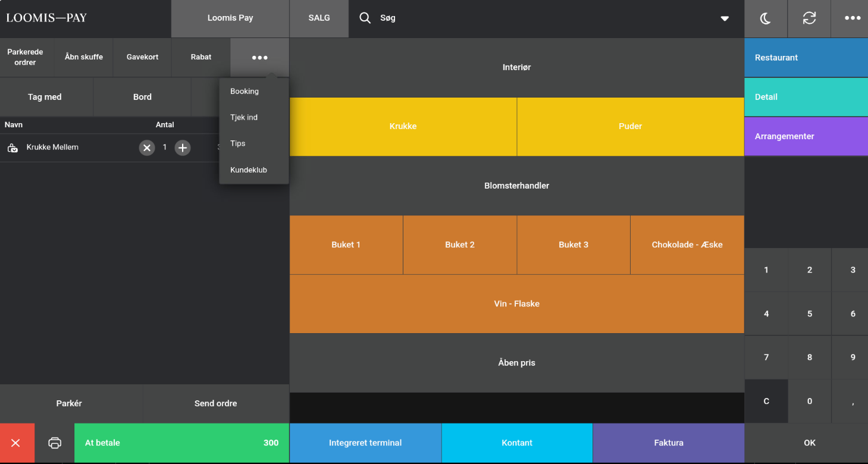The image size is (868, 464).
Task: Increase Krukke Mellem quantity with plus icon
Action: click(x=183, y=148)
